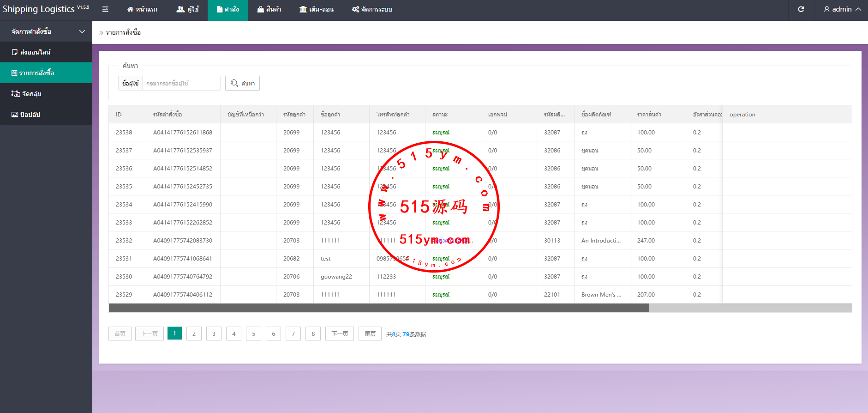868x413 pixels.
Task: Open the home tab หน้าแรก
Action: coord(142,9)
